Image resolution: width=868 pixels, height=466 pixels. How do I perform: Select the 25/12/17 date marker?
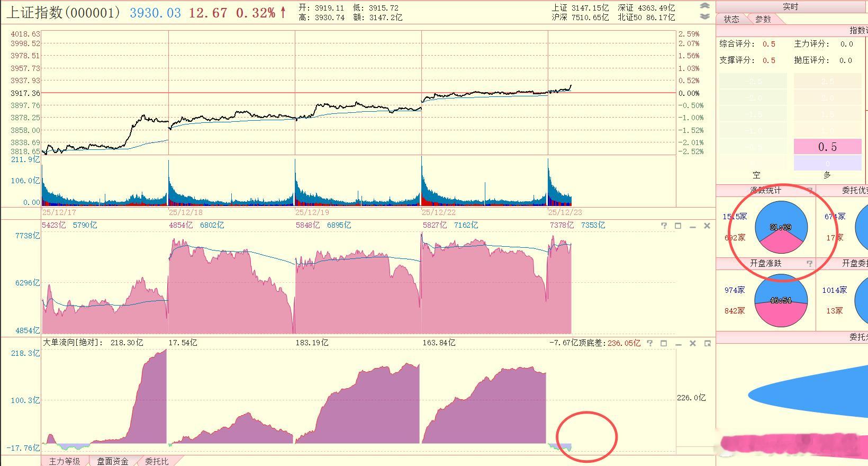pyautogui.click(x=59, y=212)
